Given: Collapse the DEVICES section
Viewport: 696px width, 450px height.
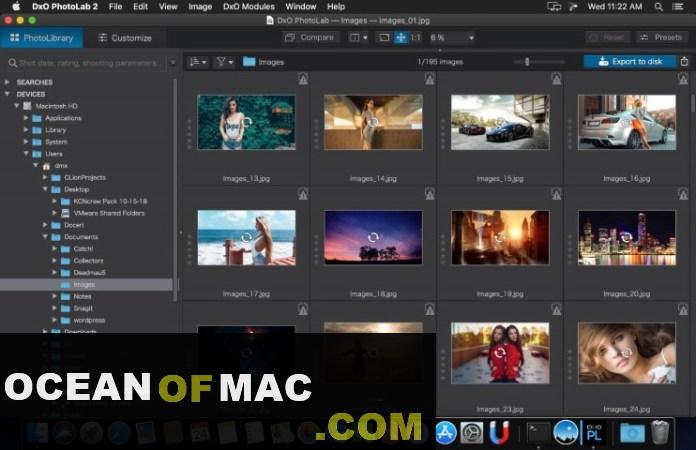Looking at the screenshot, I should coord(7,94).
